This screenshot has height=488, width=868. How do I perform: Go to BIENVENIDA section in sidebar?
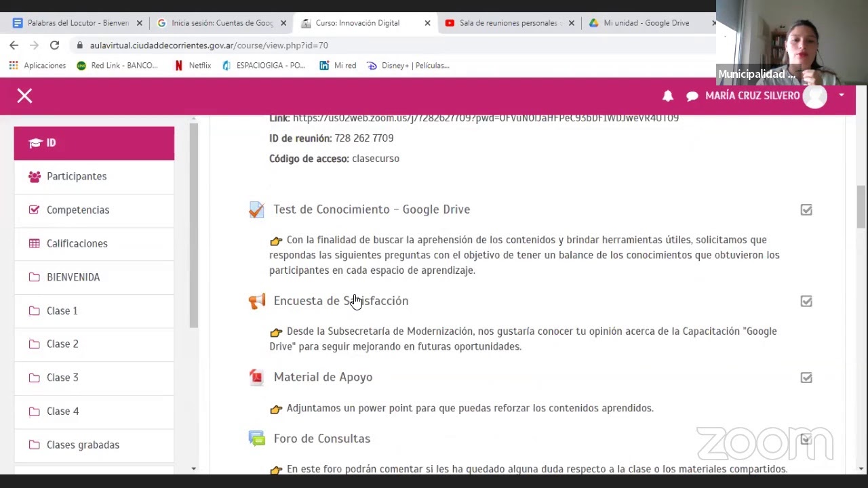(94, 277)
